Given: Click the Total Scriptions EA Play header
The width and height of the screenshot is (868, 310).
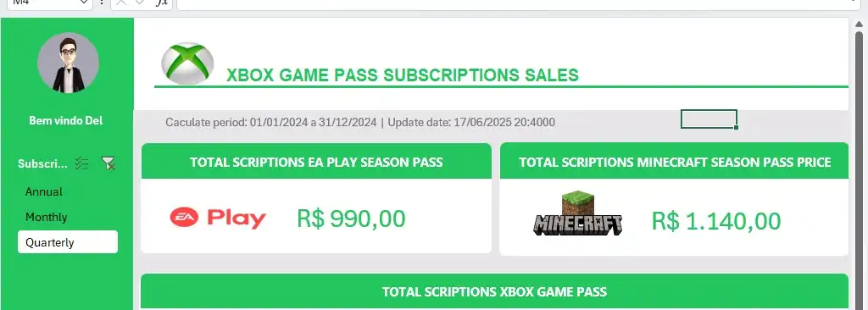Looking at the screenshot, I should pos(316,161).
